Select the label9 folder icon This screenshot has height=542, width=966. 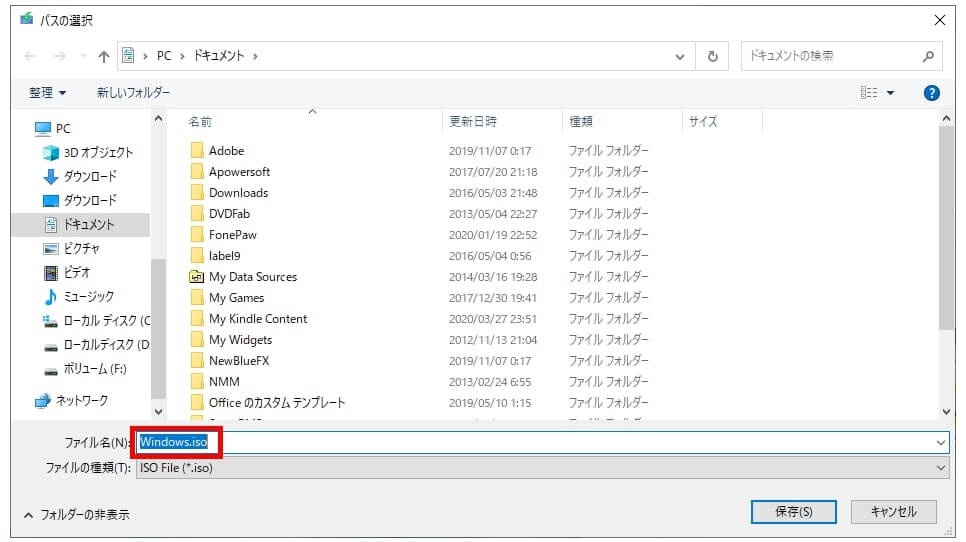pos(197,255)
